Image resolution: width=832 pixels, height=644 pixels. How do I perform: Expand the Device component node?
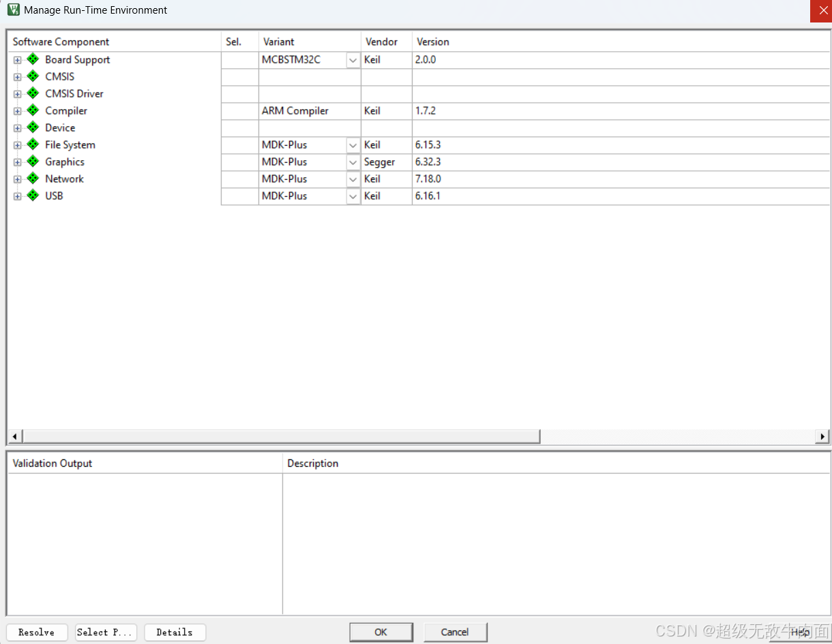tap(17, 128)
